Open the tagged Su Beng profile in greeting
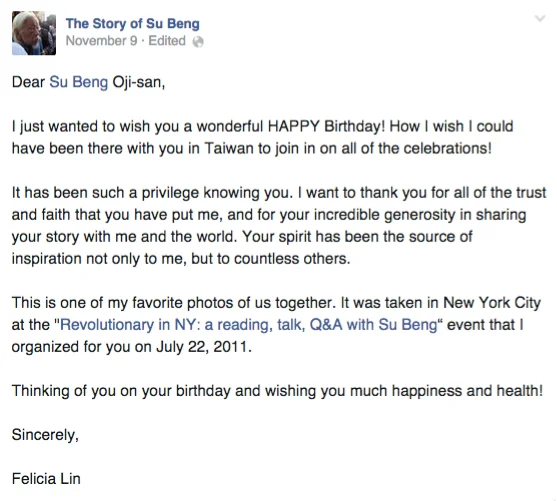The height and width of the screenshot is (501, 557). point(79,82)
